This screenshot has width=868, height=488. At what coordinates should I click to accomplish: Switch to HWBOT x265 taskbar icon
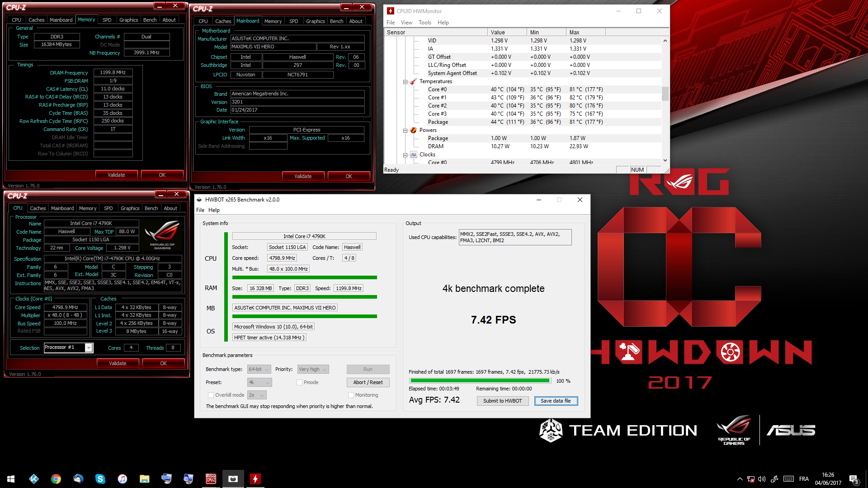pos(233,479)
